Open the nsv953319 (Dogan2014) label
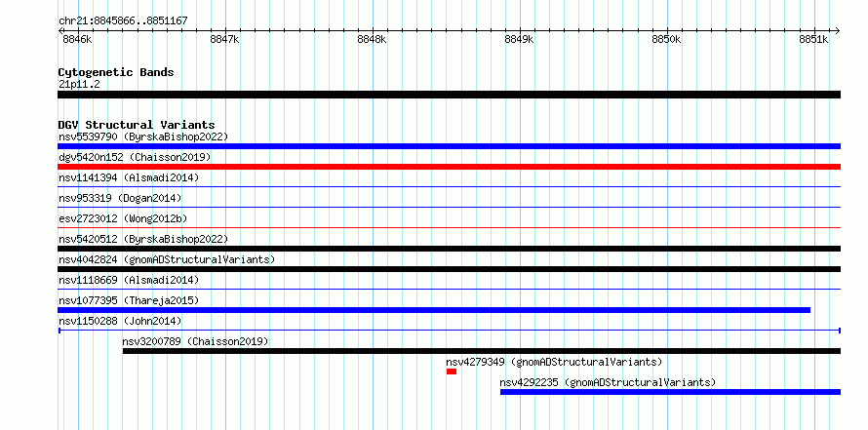This screenshot has height=430, width=868. click(x=120, y=198)
